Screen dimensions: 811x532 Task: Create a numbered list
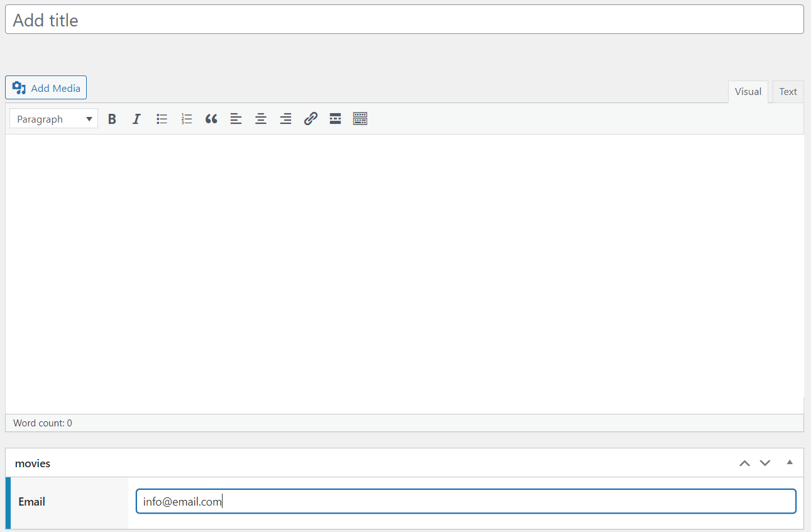coord(186,118)
